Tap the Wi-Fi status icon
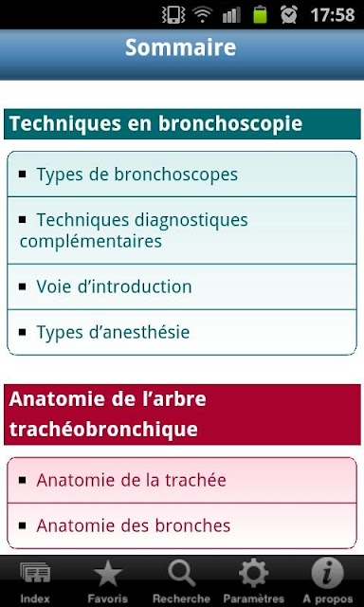This screenshot has height=607, width=364. (x=203, y=15)
